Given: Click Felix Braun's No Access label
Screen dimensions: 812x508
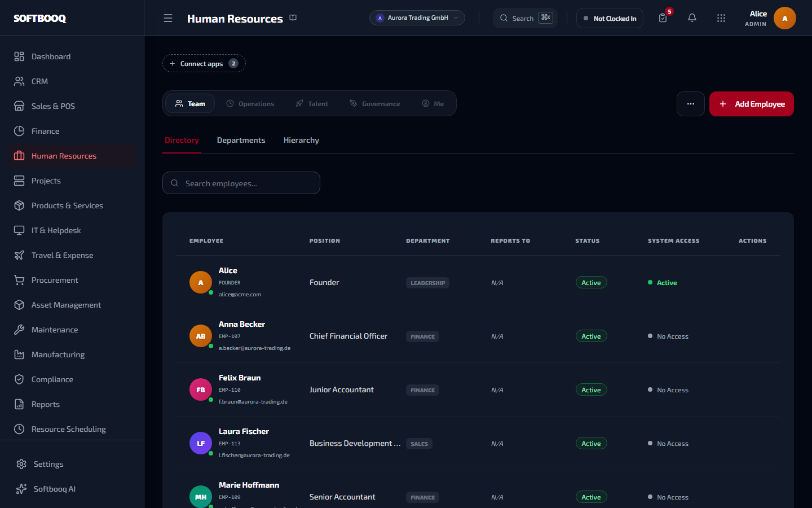Looking at the screenshot, I should point(672,390).
